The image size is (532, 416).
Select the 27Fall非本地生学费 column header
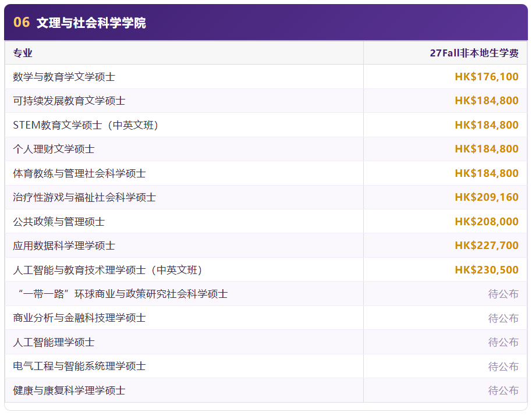pos(474,53)
